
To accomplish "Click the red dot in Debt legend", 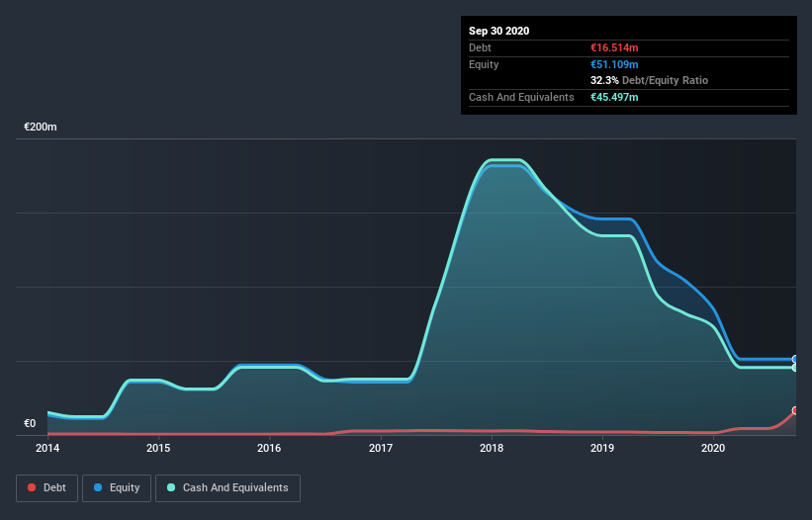I will pos(32,487).
